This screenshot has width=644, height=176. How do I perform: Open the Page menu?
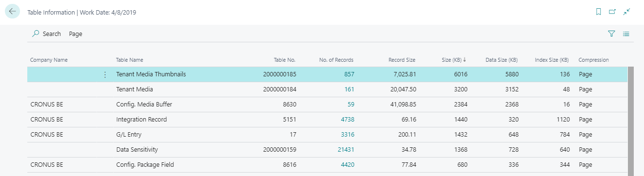[76, 34]
